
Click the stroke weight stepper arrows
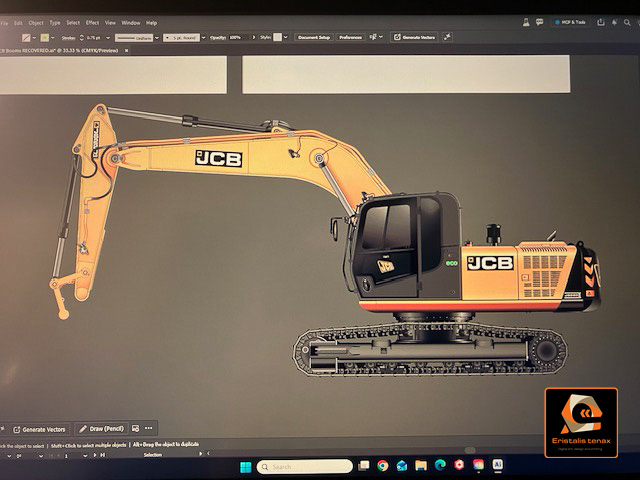(x=82, y=38)
